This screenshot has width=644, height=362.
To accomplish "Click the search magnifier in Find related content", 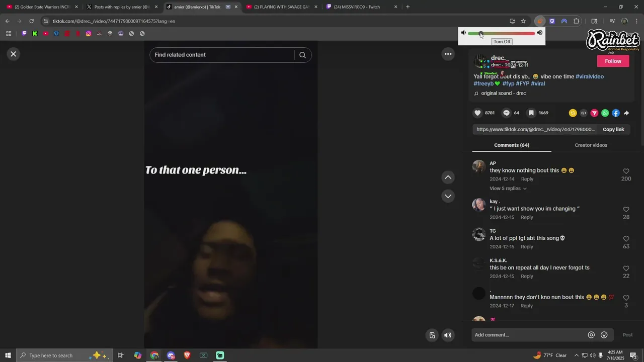I will (x=302, y=55).
